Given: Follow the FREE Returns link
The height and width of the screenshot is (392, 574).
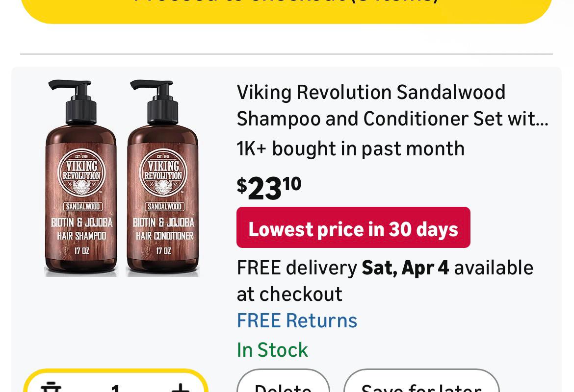Looking at the screenshot, I should pos(297,320).
